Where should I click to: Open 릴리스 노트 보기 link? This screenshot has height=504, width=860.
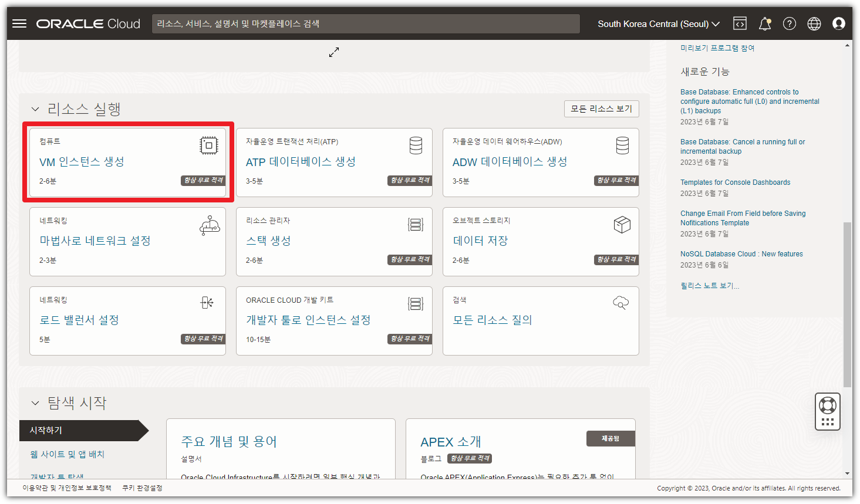click(x=710, y=286)
